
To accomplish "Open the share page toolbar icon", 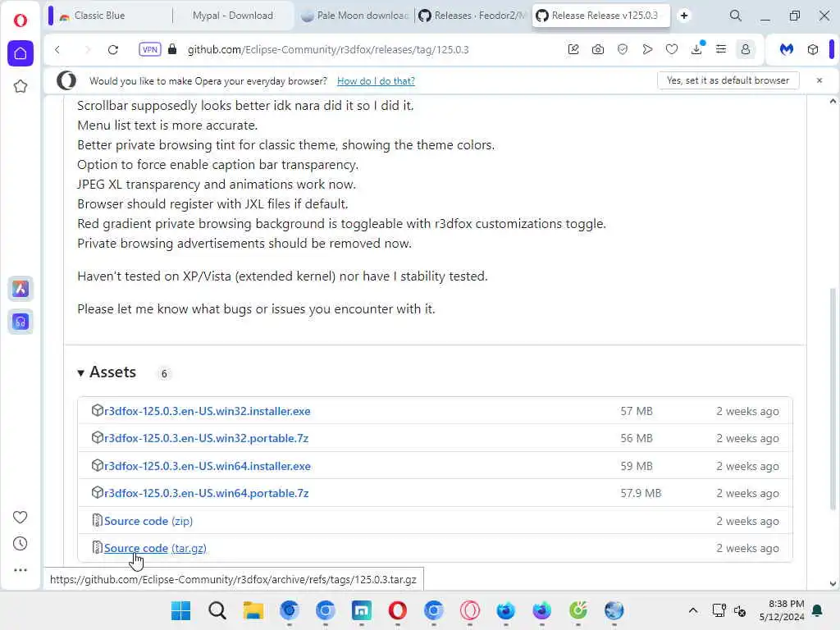I will coord(573,50).
